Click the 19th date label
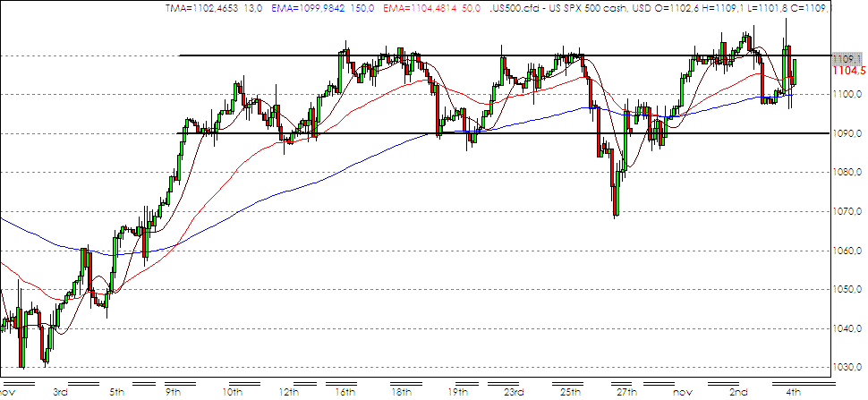 [457, 393]
